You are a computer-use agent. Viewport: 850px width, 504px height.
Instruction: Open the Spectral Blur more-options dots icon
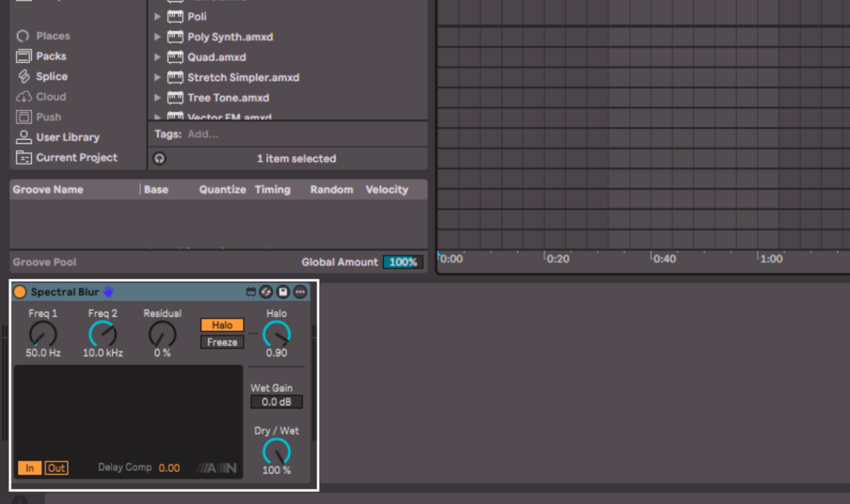300,292
